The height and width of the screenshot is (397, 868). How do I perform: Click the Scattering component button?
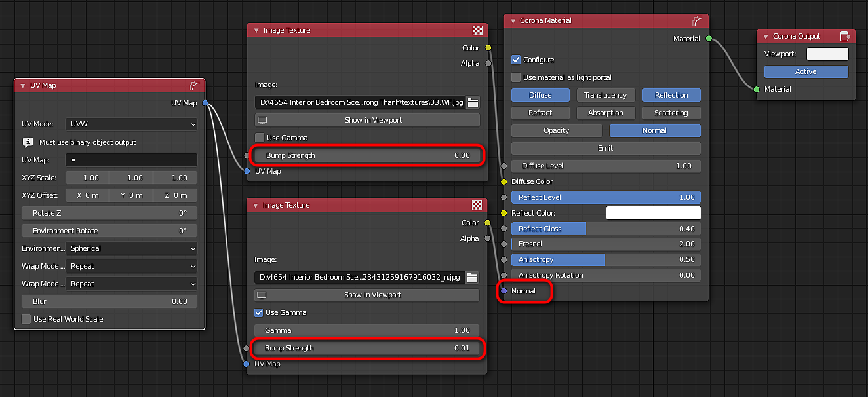[x=671, y=113]
